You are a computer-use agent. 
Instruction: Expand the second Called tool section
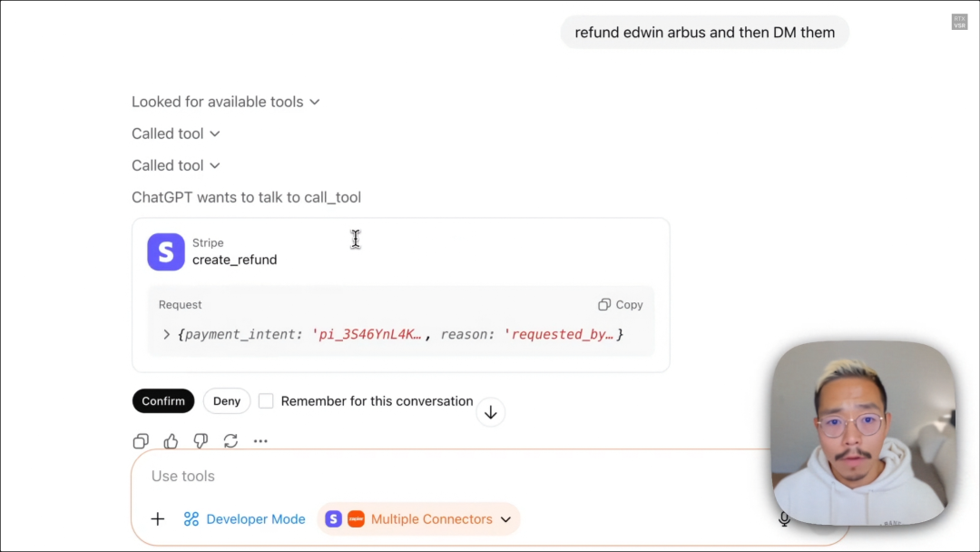click(x=176, y=165)
